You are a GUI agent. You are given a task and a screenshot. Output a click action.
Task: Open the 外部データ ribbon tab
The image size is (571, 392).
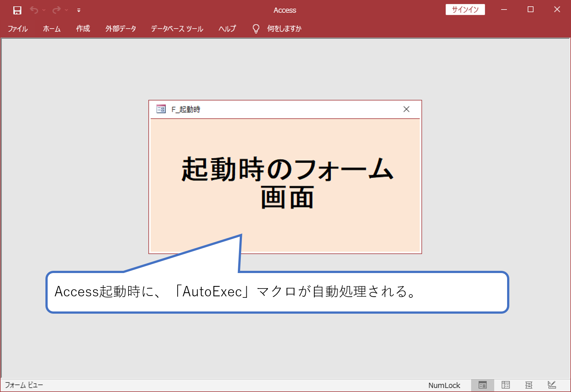[121, 28]
